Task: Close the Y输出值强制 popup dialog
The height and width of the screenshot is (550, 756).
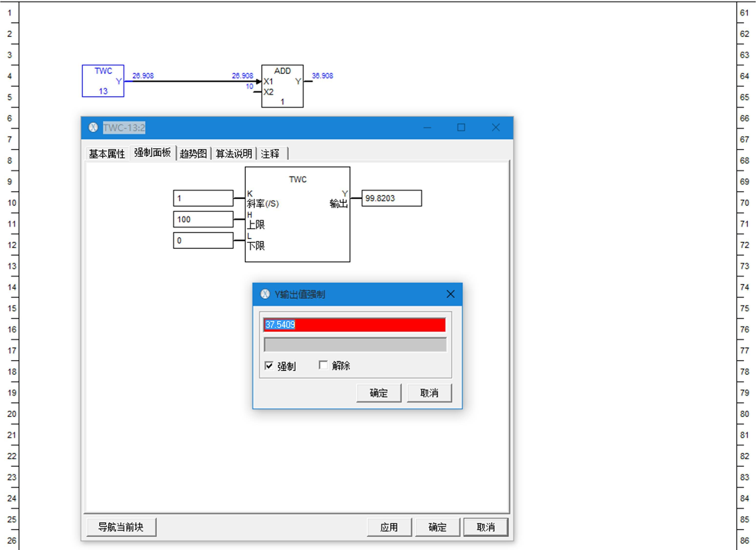Action: (x=450, y=294)
